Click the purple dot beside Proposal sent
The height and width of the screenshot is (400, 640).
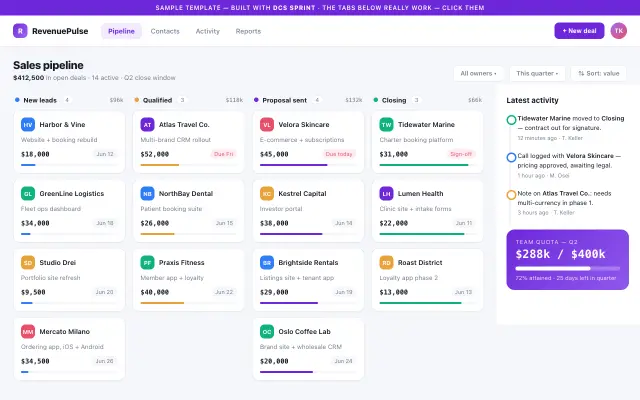tap(256, 100)
